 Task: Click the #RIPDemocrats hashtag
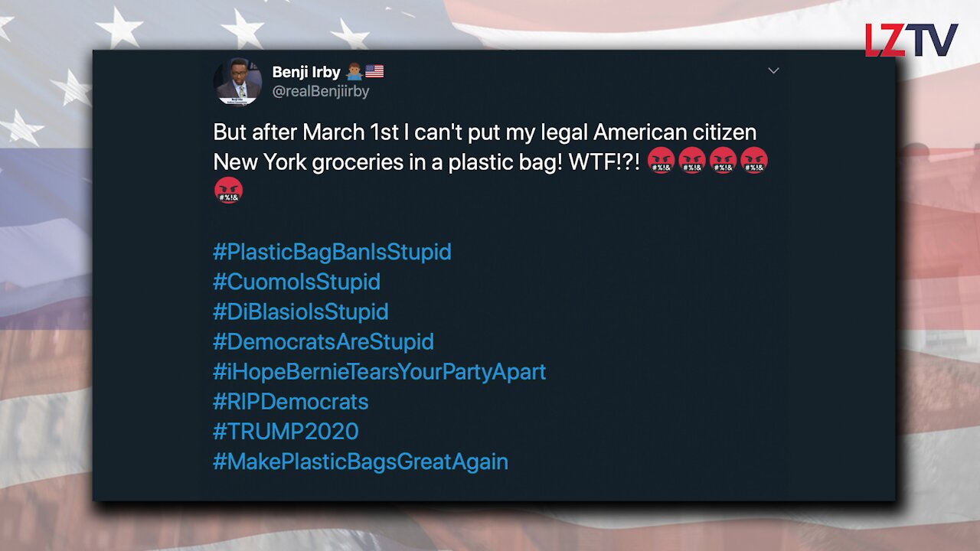tap(291, 401)
